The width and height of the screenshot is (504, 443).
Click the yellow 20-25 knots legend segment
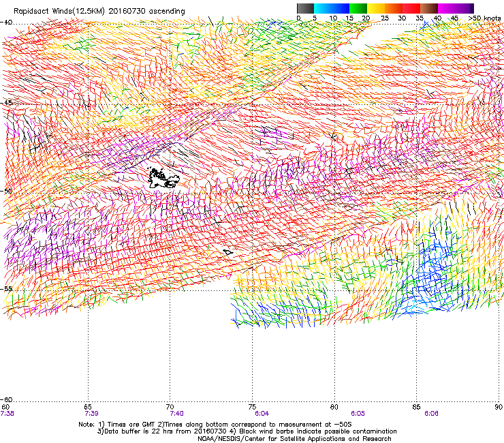pos(376,8)
